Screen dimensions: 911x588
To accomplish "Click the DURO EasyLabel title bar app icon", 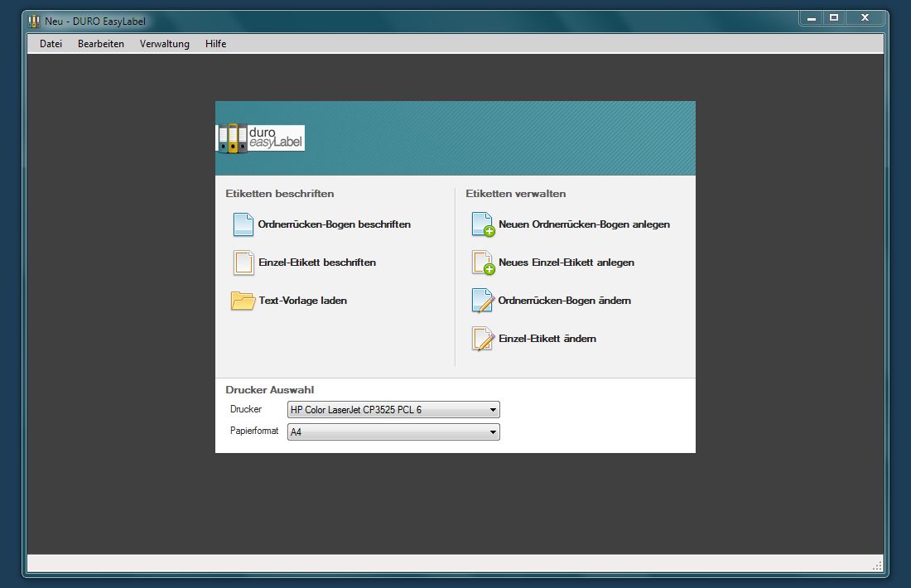I will coord(34,21).
